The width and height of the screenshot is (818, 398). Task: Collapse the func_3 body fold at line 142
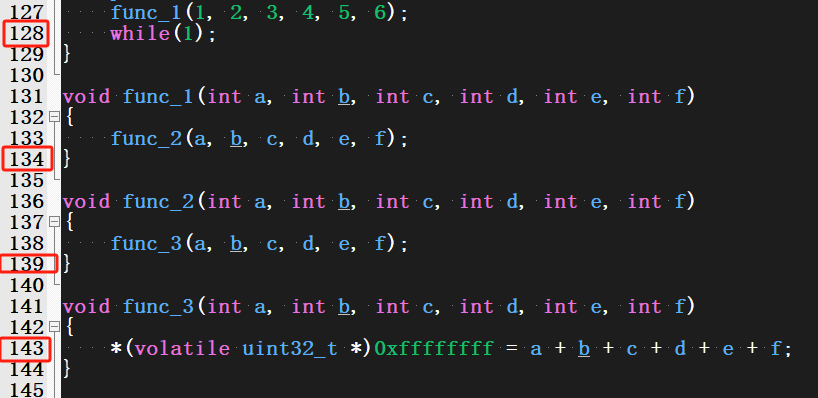(54, 327)
